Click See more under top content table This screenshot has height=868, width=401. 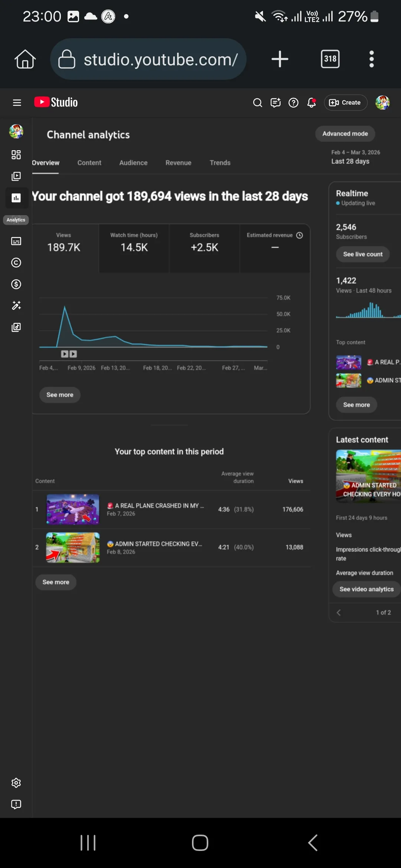tap(56, 582)
